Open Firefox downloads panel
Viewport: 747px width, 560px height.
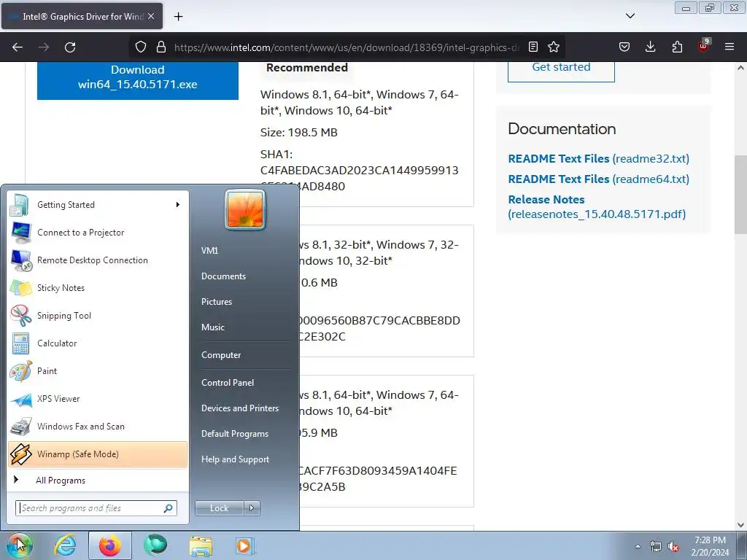point(650,47)
